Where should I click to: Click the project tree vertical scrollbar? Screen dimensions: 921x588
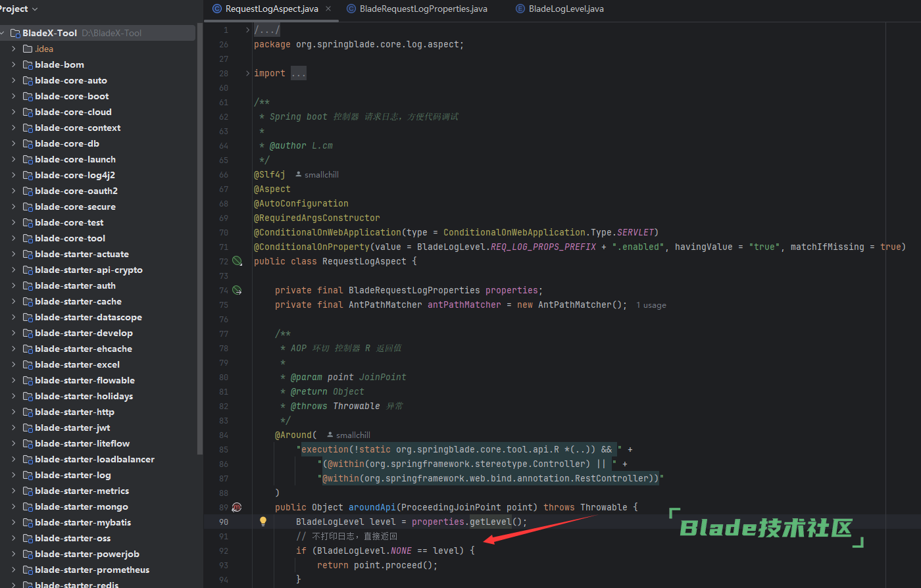click(x=200, y=238)
